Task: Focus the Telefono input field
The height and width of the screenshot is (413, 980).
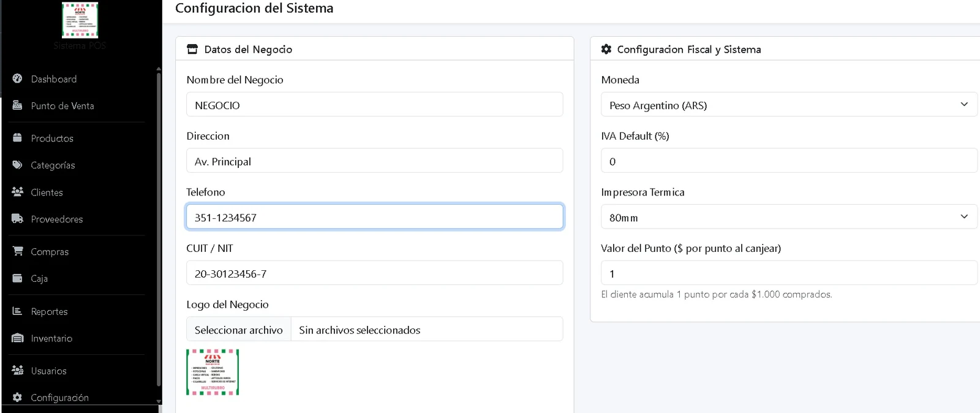Action: [x=374, y=217]
